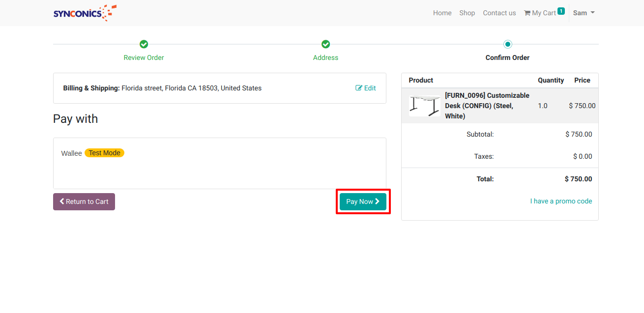The width and height of the screenshot is (644, 313).
Task: Click the 'I have a promo code' link
Action: click(561, 201)
